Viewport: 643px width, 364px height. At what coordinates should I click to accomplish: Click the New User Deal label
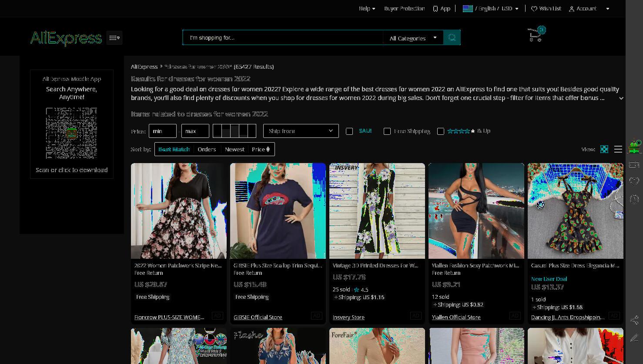tap(549, 279)
